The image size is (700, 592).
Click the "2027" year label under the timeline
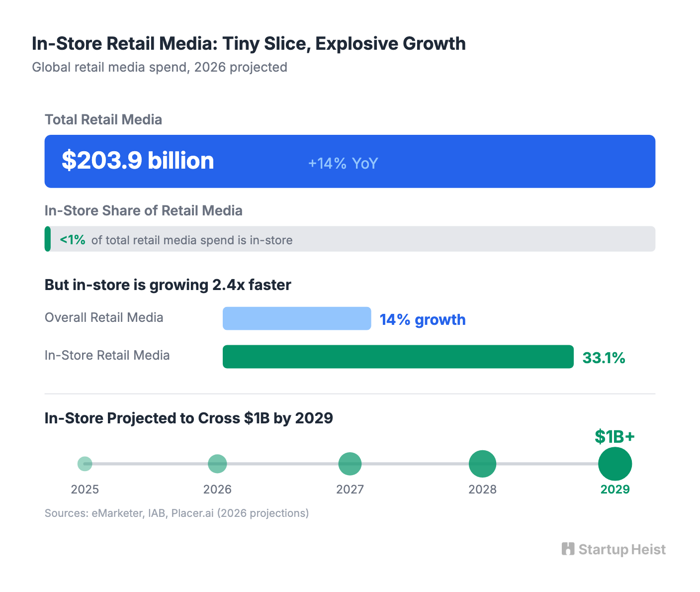pyautogui.click(x=350, y=490)
